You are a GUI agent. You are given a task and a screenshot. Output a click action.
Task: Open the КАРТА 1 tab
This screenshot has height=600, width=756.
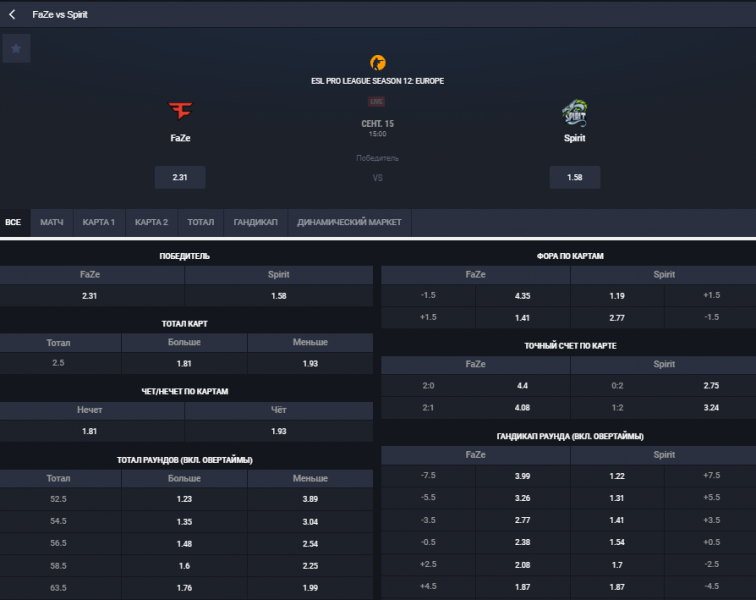pyautogui.click(x=99, y=222)
